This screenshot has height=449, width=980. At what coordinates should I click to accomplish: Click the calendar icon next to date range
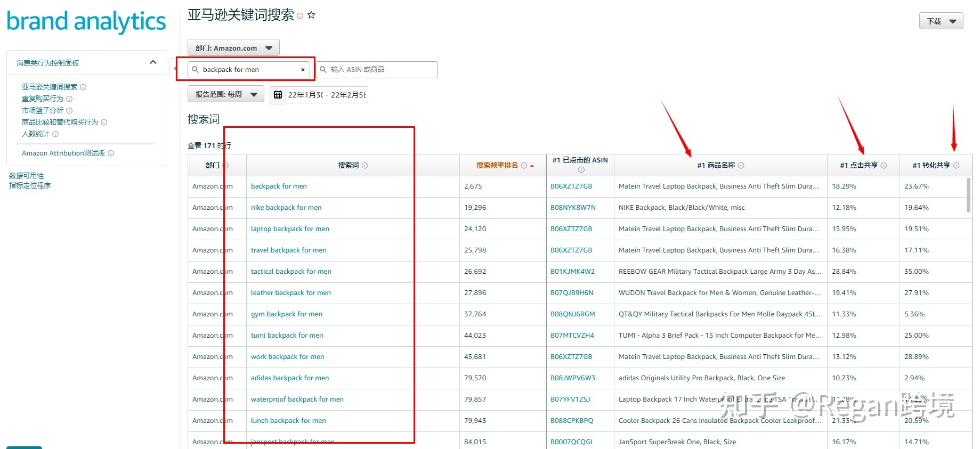click(x=278, y=95)
